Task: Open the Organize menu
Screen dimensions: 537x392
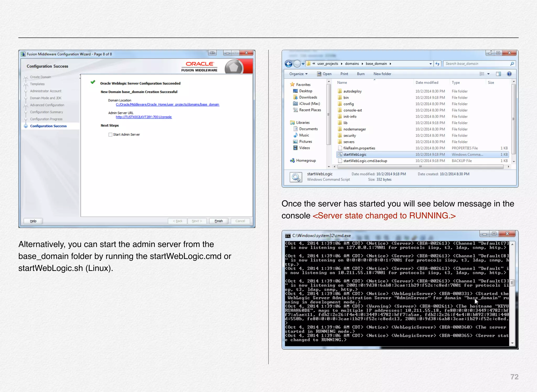Action: point(298,74)
